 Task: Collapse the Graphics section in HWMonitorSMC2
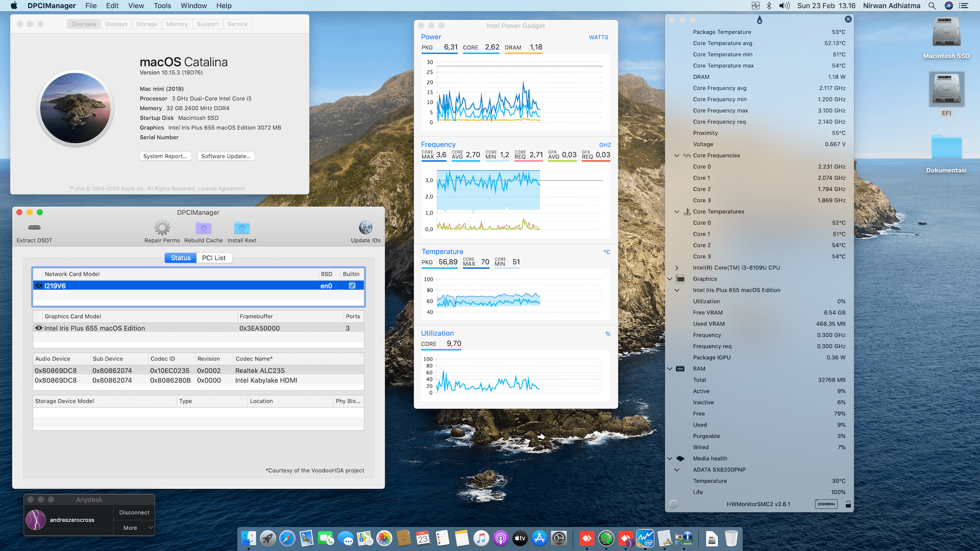670,279
